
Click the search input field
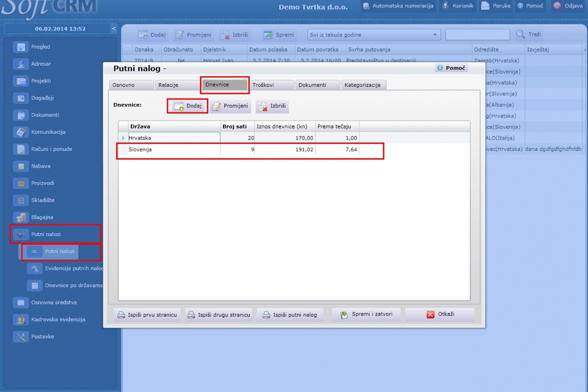click(478, 35)
